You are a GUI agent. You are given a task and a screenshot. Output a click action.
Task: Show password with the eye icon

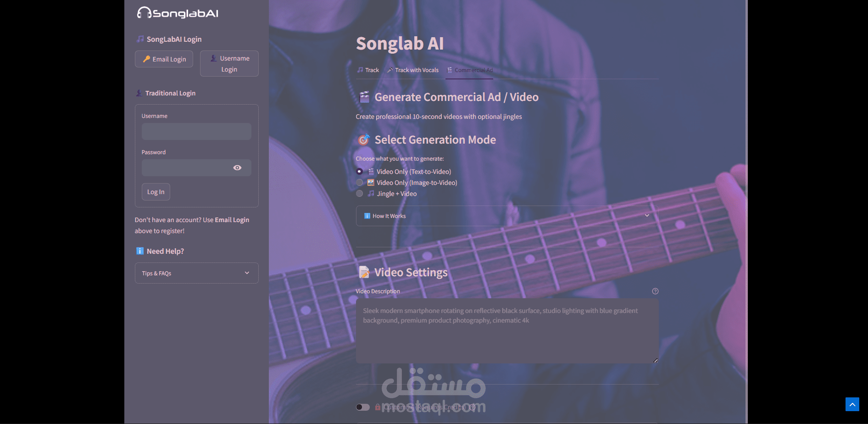237,168
